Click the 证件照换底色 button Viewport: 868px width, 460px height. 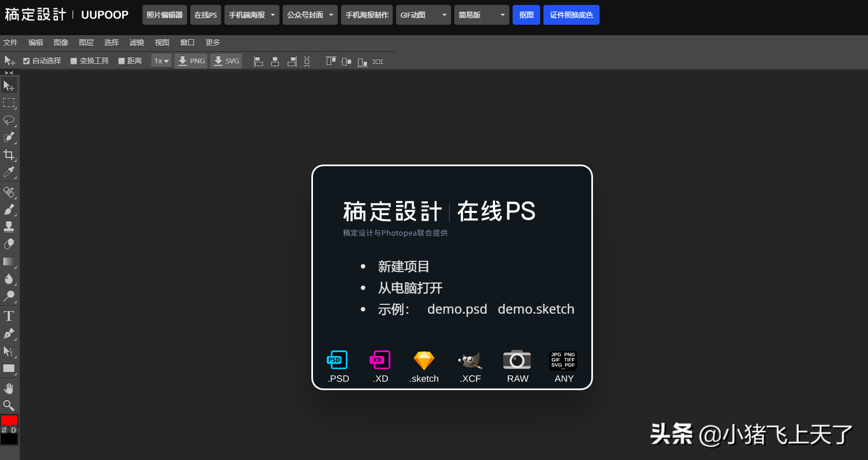point(572,15)
